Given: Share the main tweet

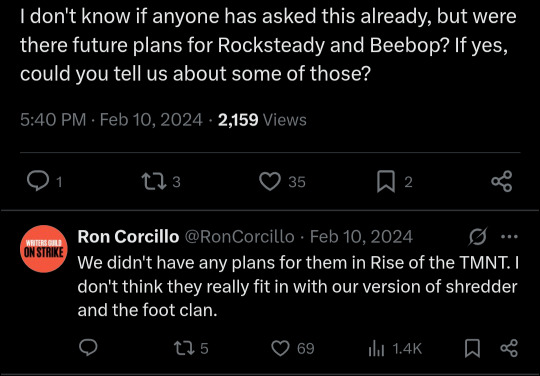Looking at the screenshot, I should 502,181.
